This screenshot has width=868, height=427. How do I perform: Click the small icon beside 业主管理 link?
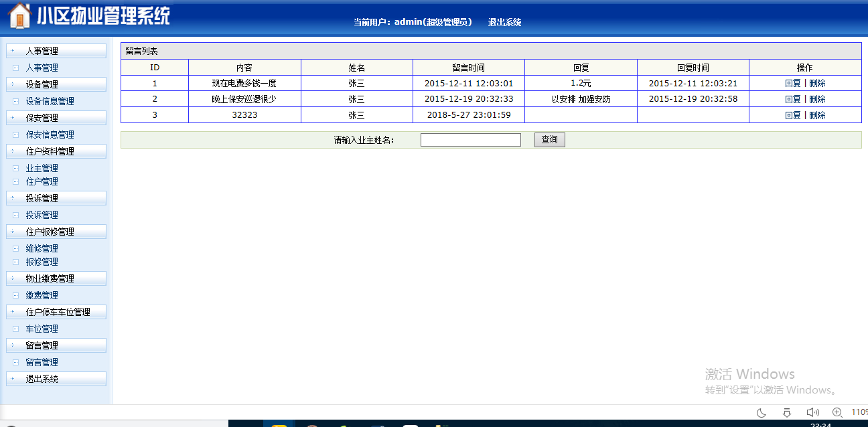coord(15,169)
